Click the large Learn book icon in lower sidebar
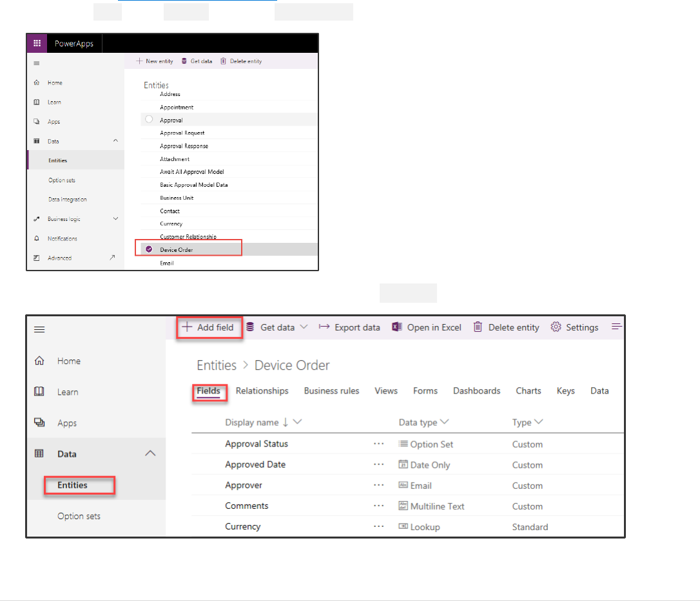Viewport: 700px width, 601px height. coord(39,391)
